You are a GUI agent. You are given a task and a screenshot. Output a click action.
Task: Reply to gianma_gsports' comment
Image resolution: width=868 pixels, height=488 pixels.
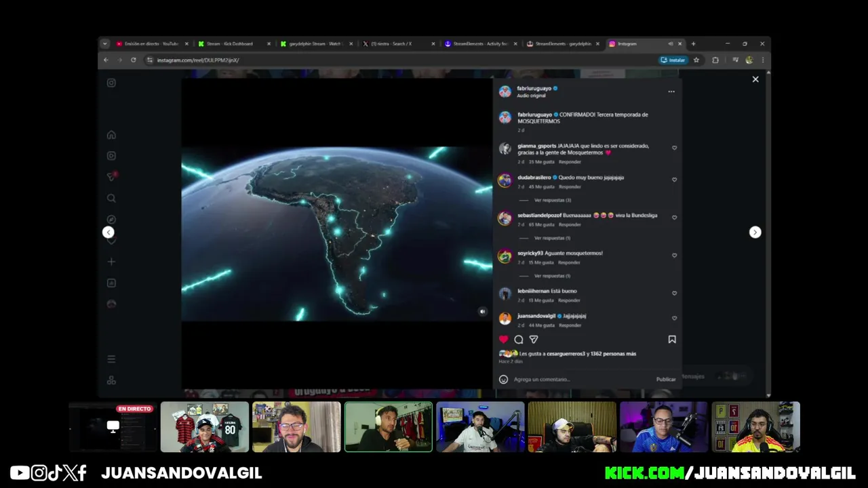pos(570,162)
